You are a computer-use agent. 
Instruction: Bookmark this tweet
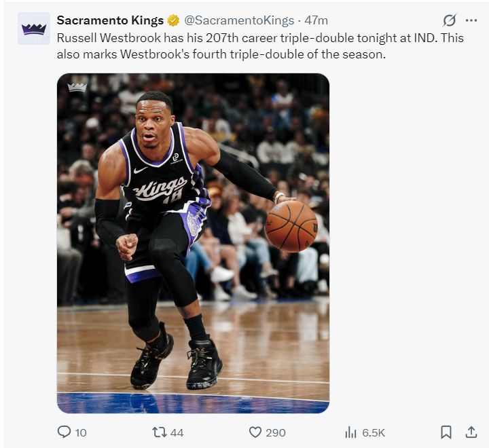(x=446, y=432)
